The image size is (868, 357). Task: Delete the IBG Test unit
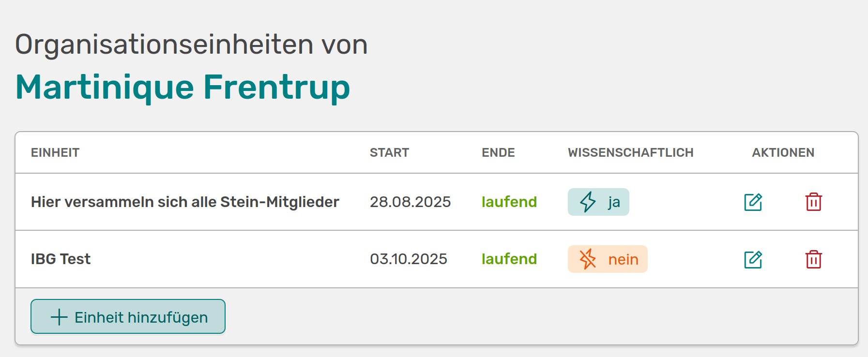(x=813, y=259)
